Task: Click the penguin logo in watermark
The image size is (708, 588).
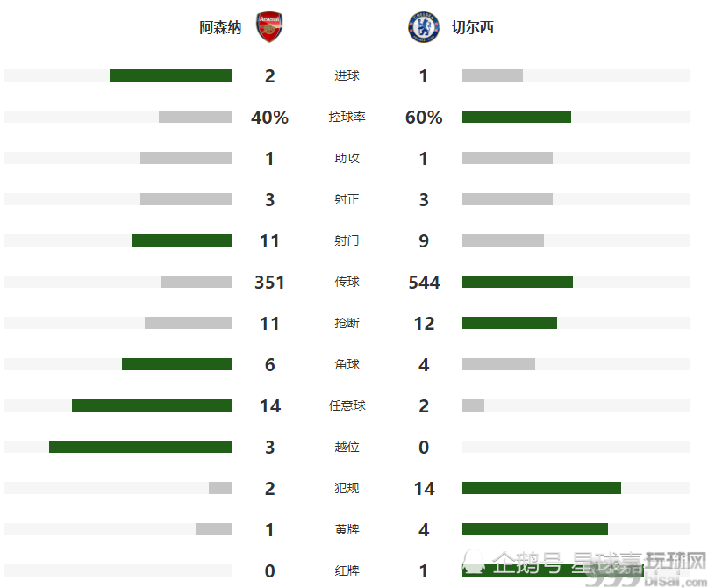Action: [x=473, y=563]
